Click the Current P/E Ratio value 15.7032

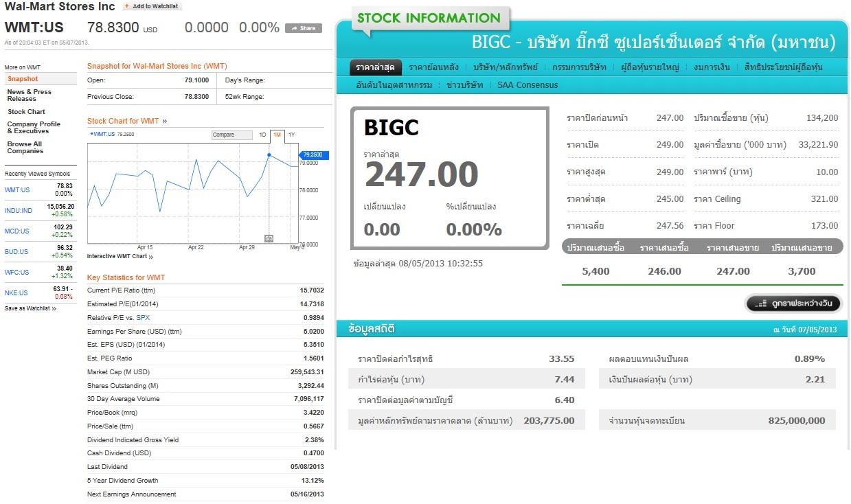pyautogui.click(x=311, y=290)
